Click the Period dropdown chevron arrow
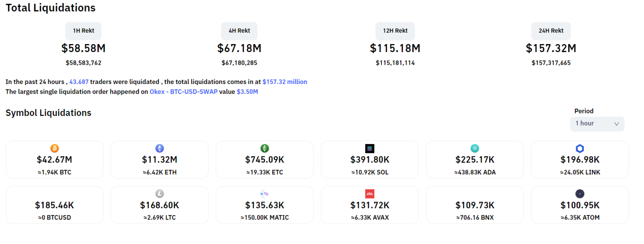This screenshot has width=644, height=244. [616, 124]
